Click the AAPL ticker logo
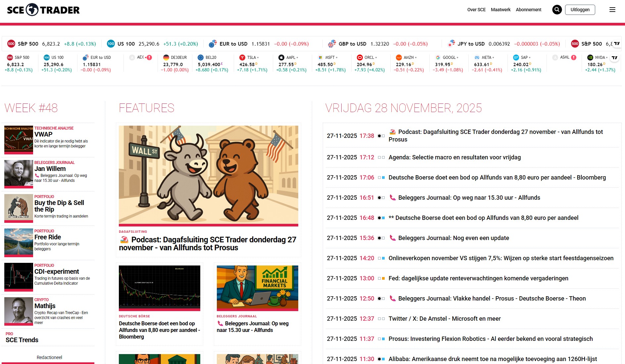Viewport: 625px width, 364px height. click(x=281, y=58)
